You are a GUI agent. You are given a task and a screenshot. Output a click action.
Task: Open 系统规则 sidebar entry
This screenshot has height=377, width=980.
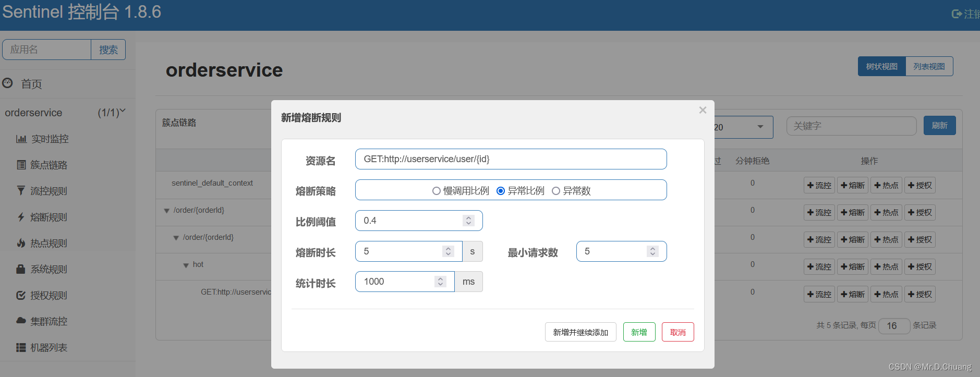(x=49, y=269)
